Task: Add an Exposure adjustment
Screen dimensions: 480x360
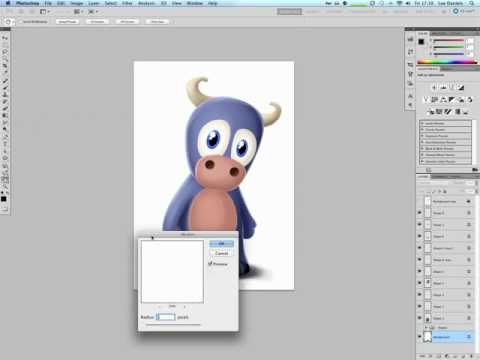Action: [x=461, y=88]
